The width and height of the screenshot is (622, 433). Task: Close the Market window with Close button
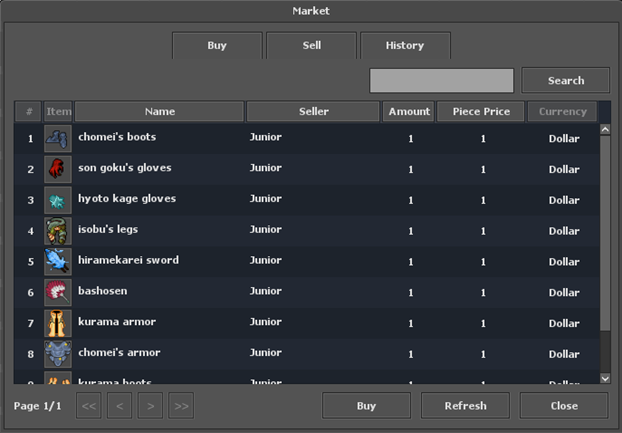point(563,406)
